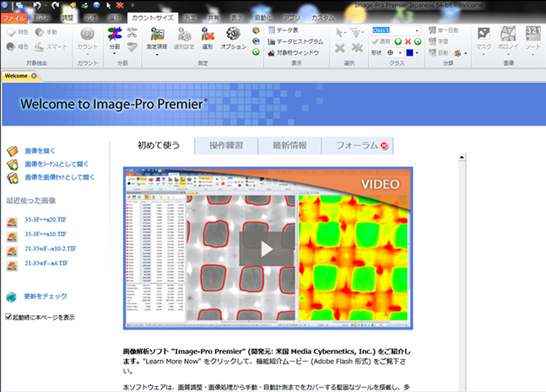Open the Object window (対象物ウィンドウ)

(x=294, y=52)
